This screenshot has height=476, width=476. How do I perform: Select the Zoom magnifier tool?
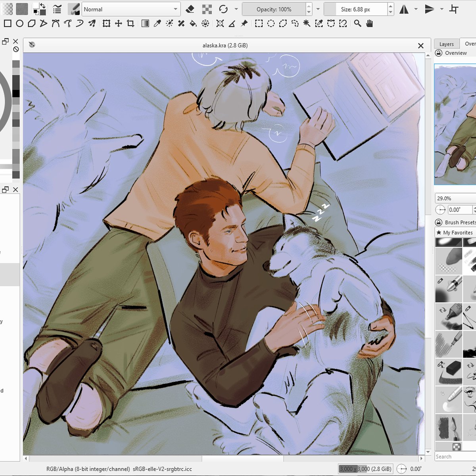(358, 24)
